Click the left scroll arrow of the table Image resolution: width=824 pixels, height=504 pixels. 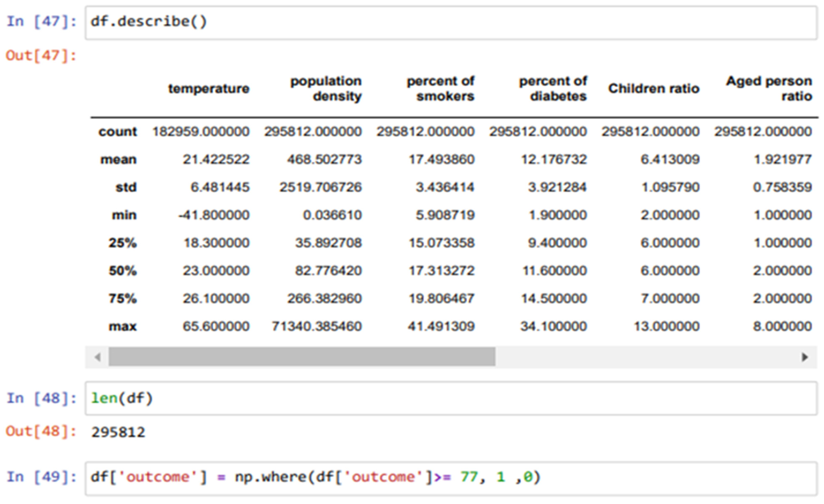[x=98, y=357]
